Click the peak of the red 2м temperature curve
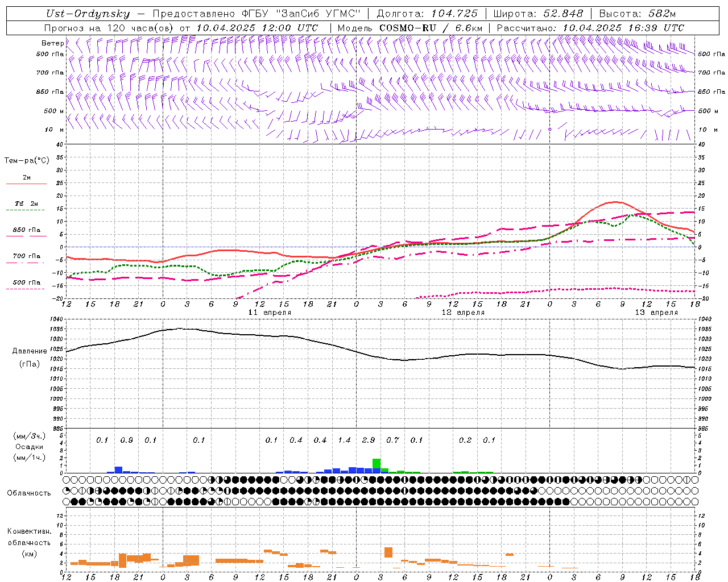728x582 pixels. click(615, 202)
